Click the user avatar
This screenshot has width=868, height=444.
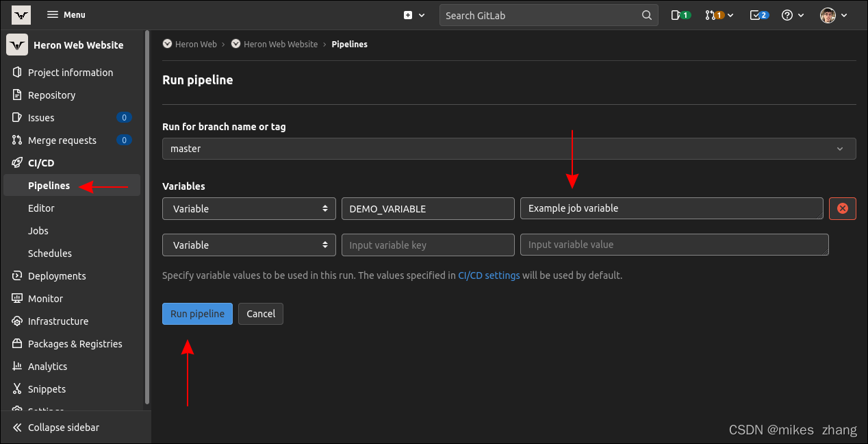point(828,15)
